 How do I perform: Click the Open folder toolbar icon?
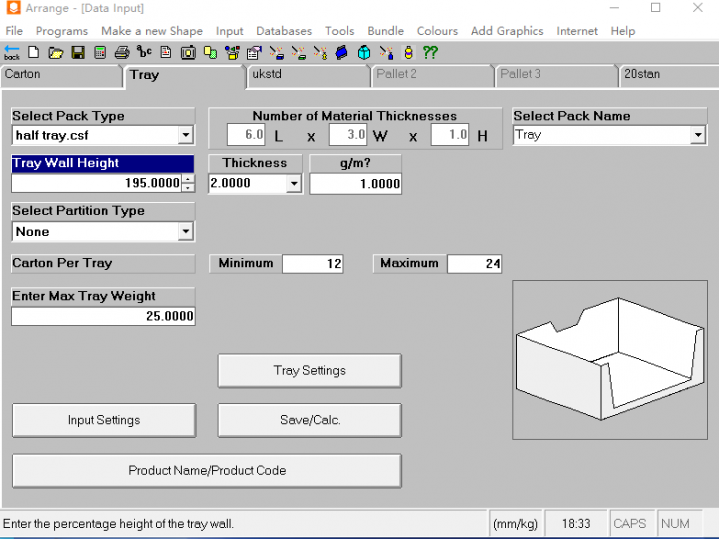pos(56,52)
